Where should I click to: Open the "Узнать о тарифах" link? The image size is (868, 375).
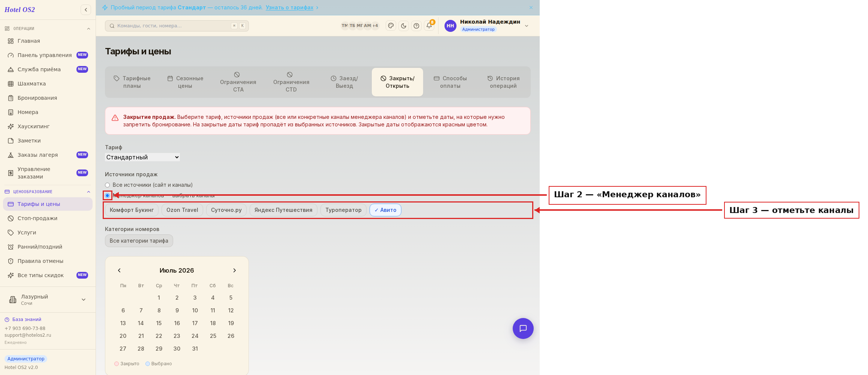(x=290, y=7)
